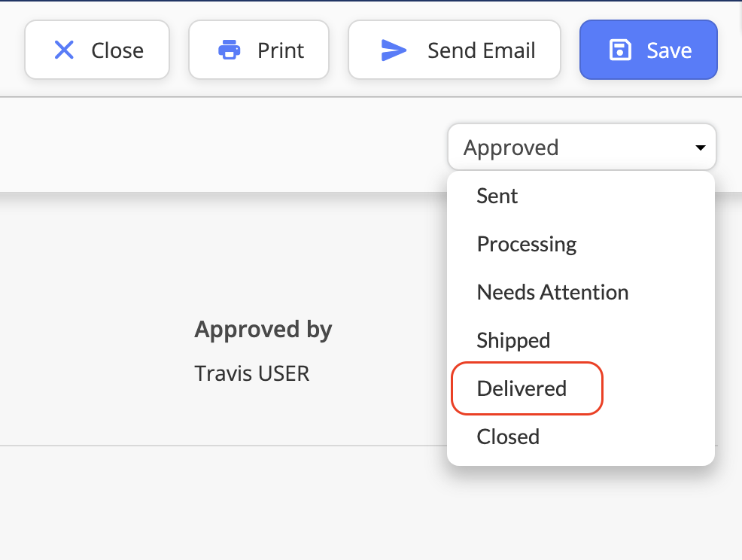This screenshot has height=560, width=742.
Task: Click the Send Email button text
Action: click(482, 50)
